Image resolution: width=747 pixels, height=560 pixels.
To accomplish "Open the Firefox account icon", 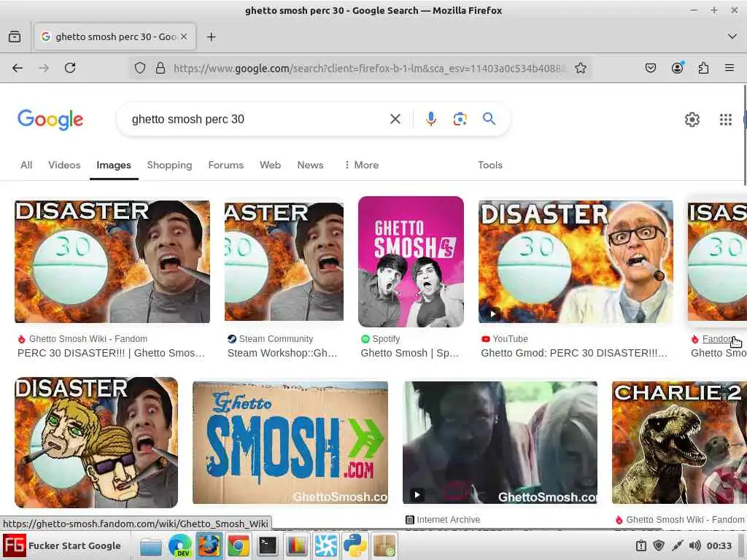I will click(677, 68).
